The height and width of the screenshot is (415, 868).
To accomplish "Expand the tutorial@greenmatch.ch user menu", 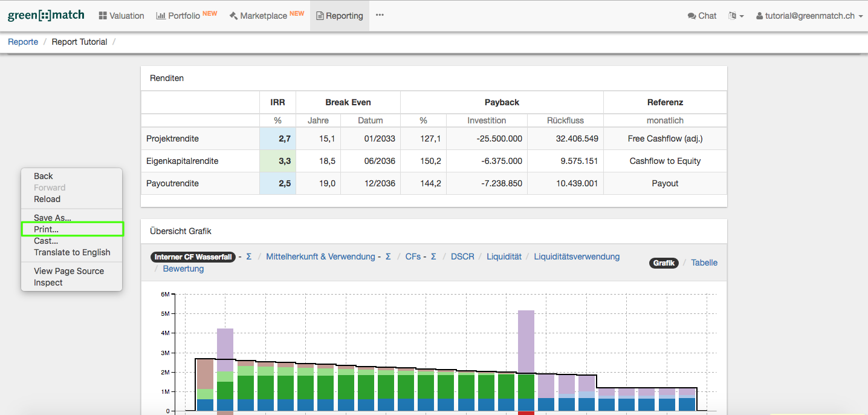I will [809, 16].
